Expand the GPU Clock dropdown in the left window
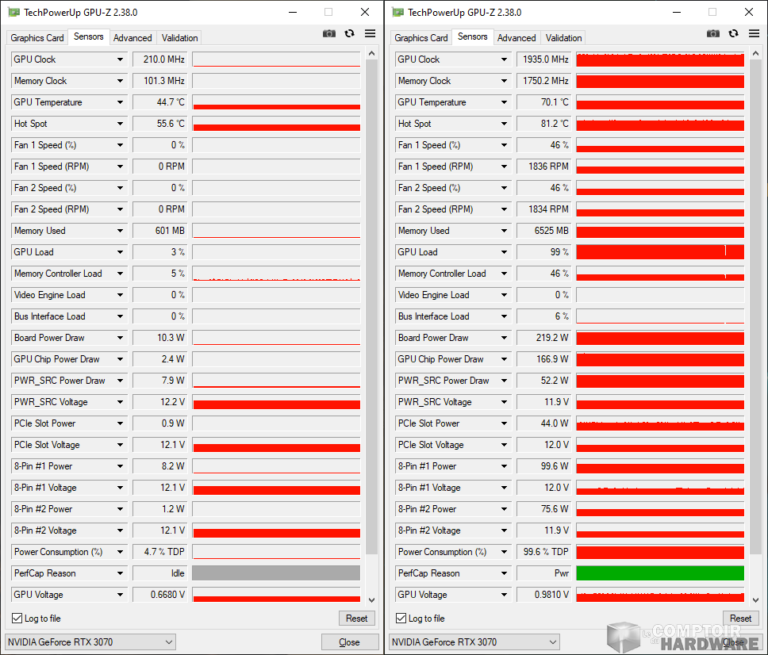The height and width of the screenshot is (655, 768). coord(120,60)
